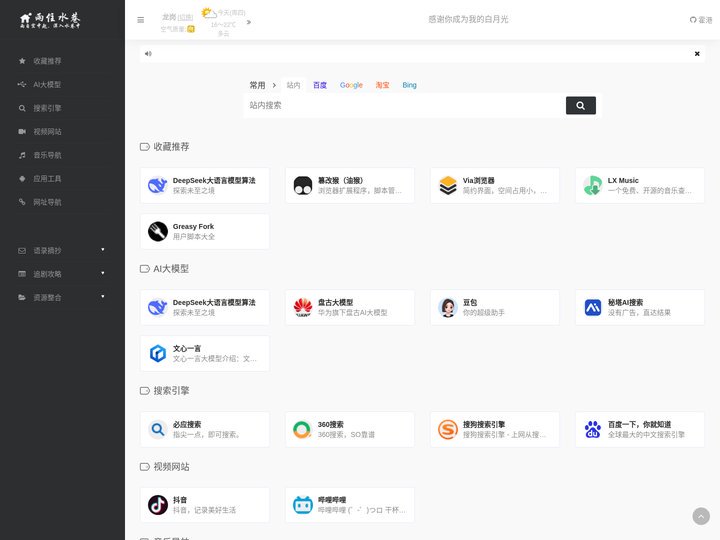Open the site logo in sidebar
The width and height of the screenshot is (720, 540).
50,20
